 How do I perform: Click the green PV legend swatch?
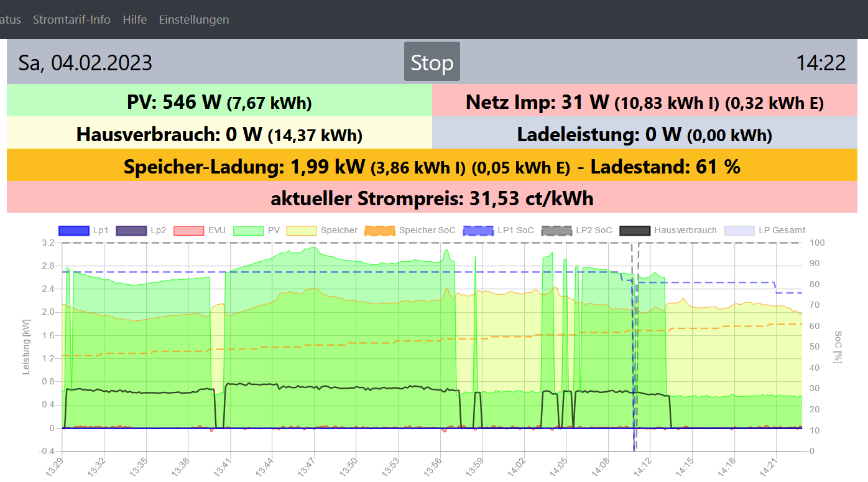(249, 230)
